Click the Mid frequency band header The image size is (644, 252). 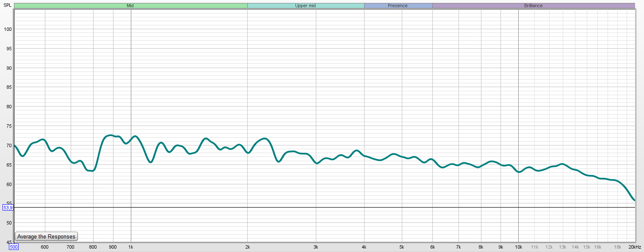[x=130, y=6]
